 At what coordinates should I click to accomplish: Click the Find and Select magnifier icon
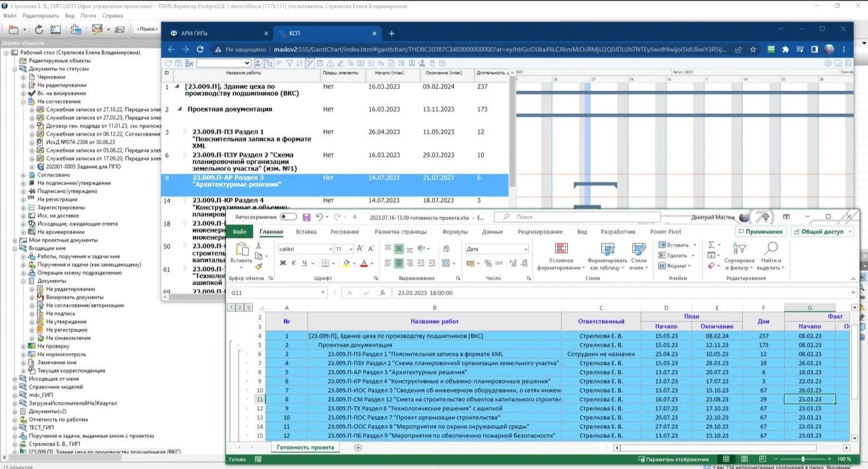click(x=771, y=248)
